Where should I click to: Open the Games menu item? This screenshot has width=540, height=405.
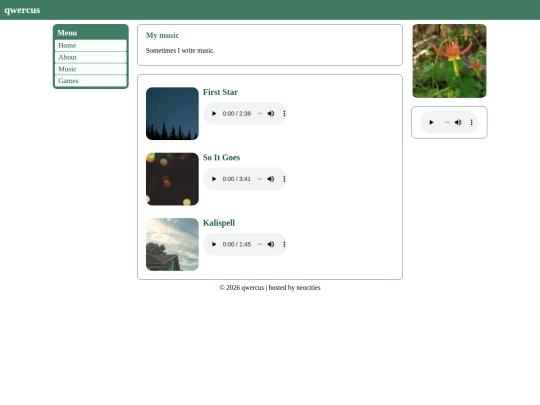[91, 81]
